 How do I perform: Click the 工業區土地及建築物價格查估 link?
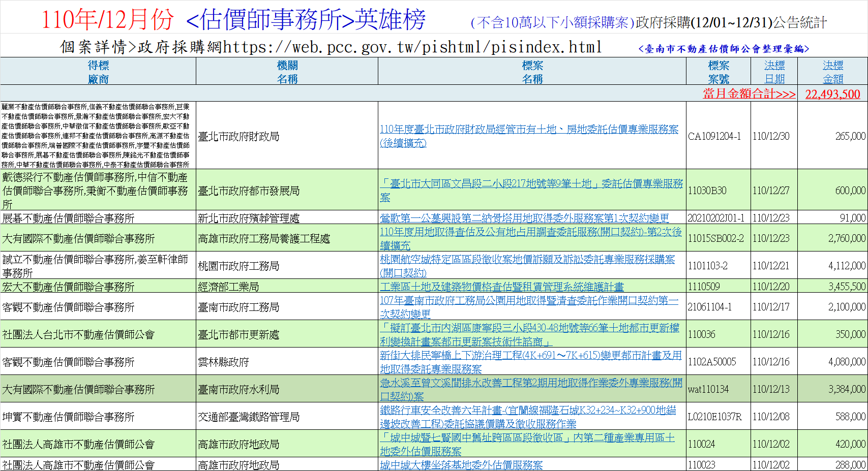tap(501, 287)
